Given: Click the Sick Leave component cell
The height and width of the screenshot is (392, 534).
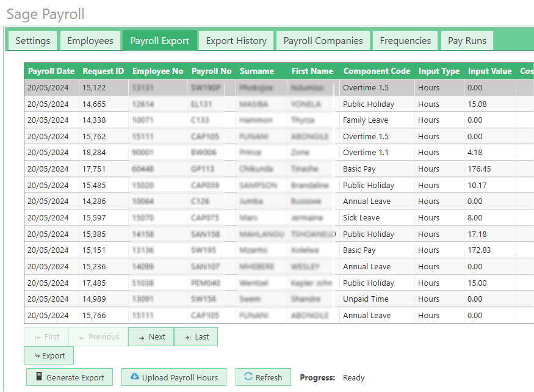Looking at the screenshot, I should coord(377,217).
